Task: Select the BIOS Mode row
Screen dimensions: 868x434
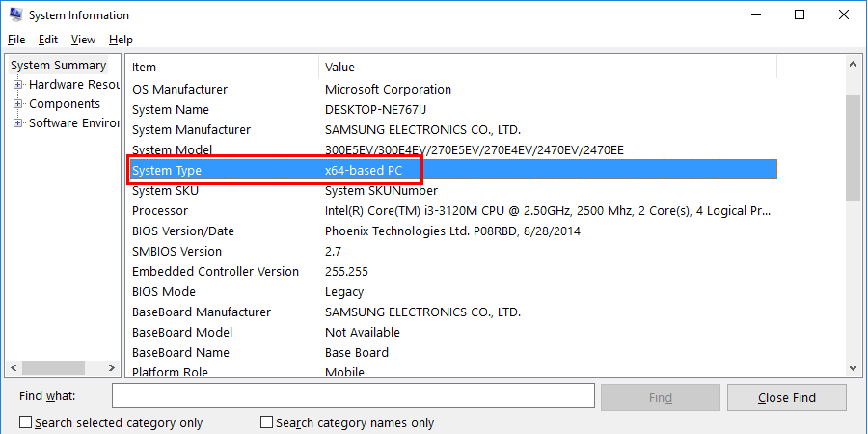Action: [451, 291]
